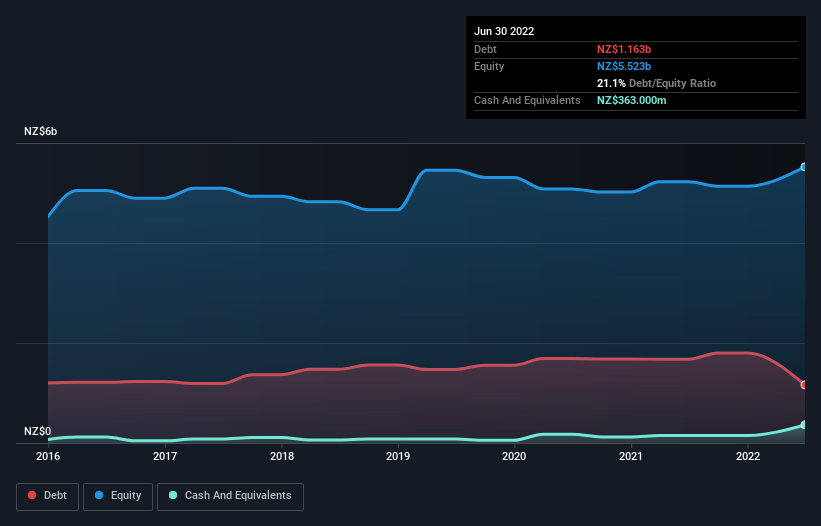This screenshot has width=821, height=526.
Task: Toggle the Equity series legend button
Action: click(118, 496)
